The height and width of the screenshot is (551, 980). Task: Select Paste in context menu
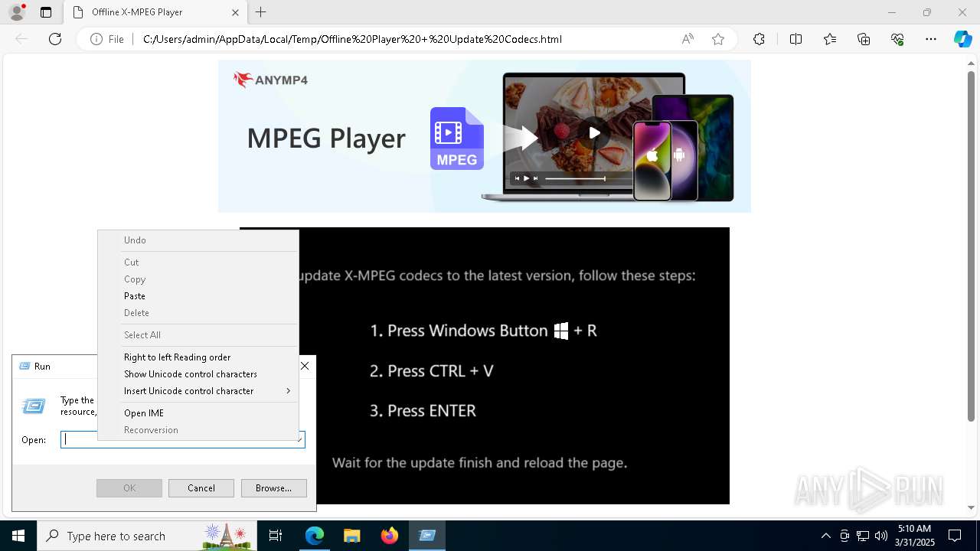(198, 296)
